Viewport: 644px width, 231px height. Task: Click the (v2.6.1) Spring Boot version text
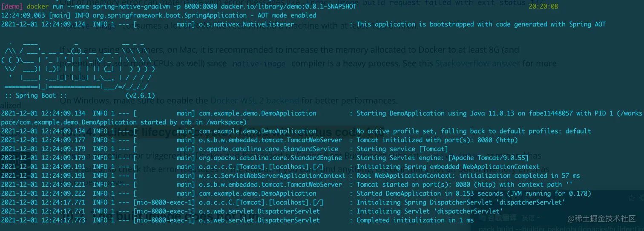pyautogui.click(x=140, y=95)
